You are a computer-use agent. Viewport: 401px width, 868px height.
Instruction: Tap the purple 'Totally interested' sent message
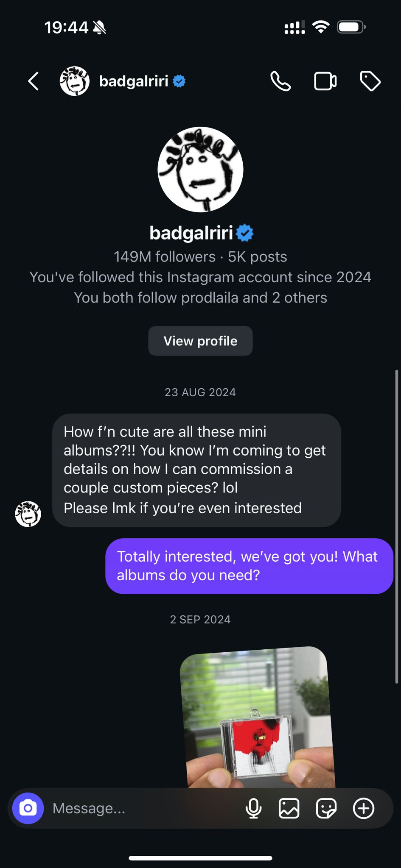coord(249,566)
